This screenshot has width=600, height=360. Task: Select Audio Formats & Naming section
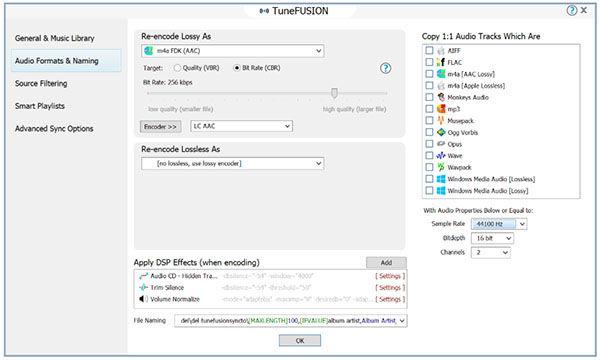click(x=66, y=60)
